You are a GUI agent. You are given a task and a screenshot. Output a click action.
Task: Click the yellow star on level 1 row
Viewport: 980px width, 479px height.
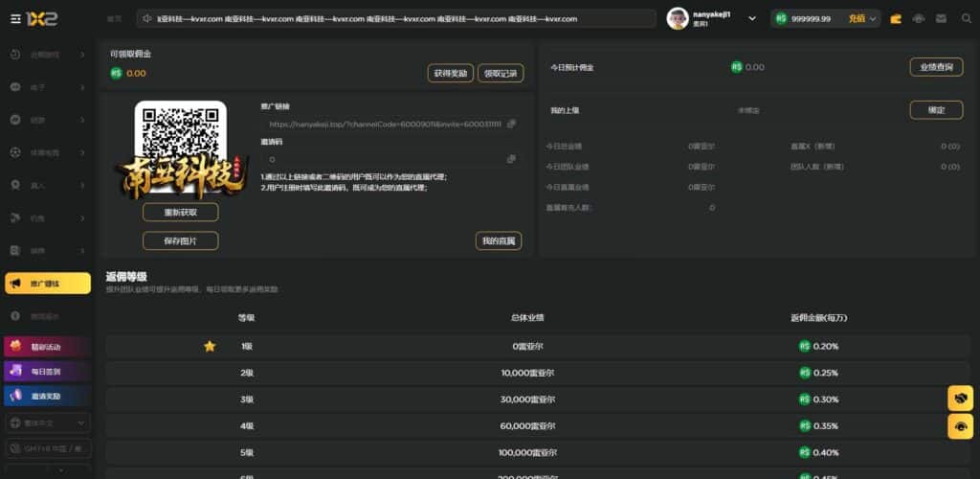coord(210,346)
